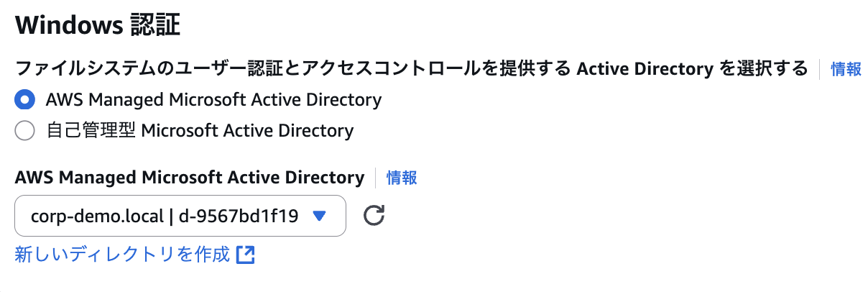Click the corp-demo.local domain name in the selector

(x=97, y=216)
